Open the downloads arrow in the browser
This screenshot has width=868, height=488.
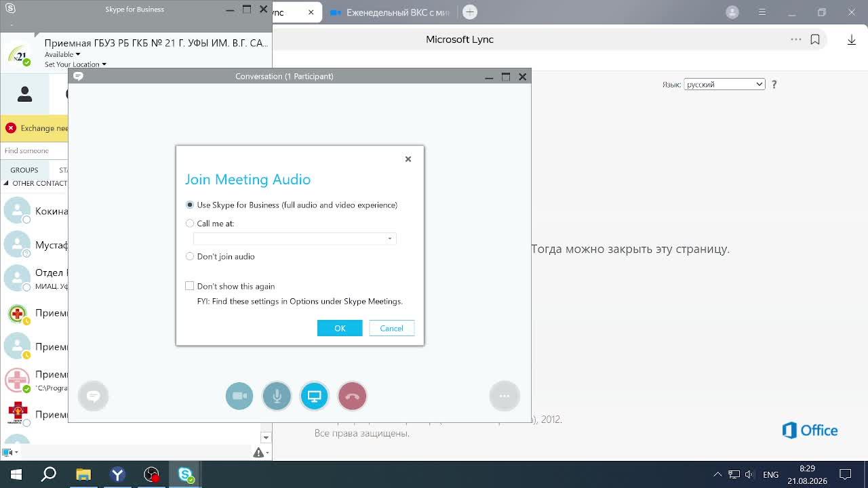(x=852, y=39)
